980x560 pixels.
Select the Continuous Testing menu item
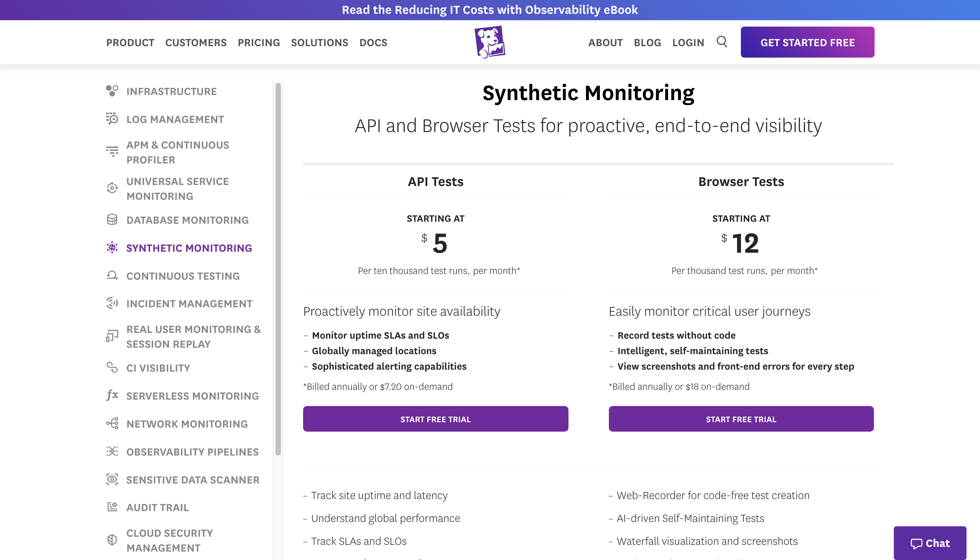point(183,275)
